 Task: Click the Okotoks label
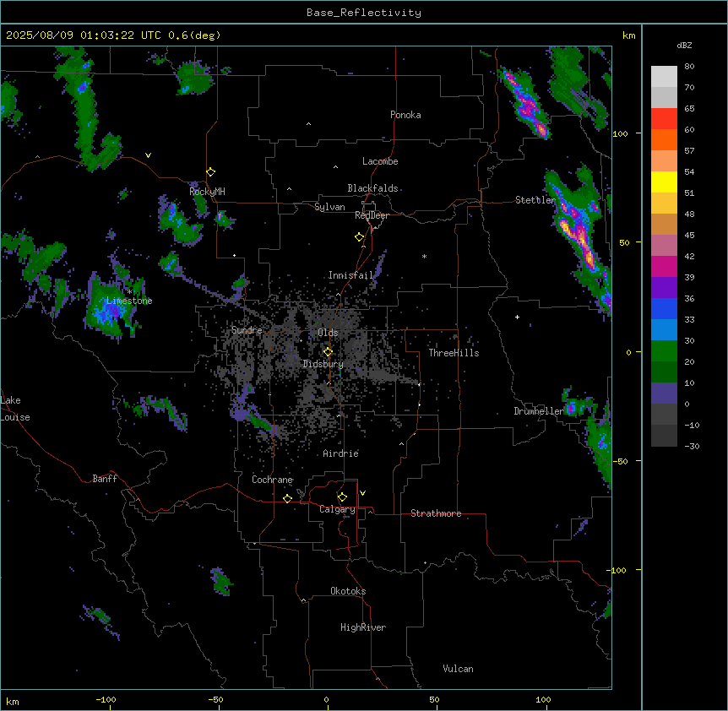pos(348,591)
